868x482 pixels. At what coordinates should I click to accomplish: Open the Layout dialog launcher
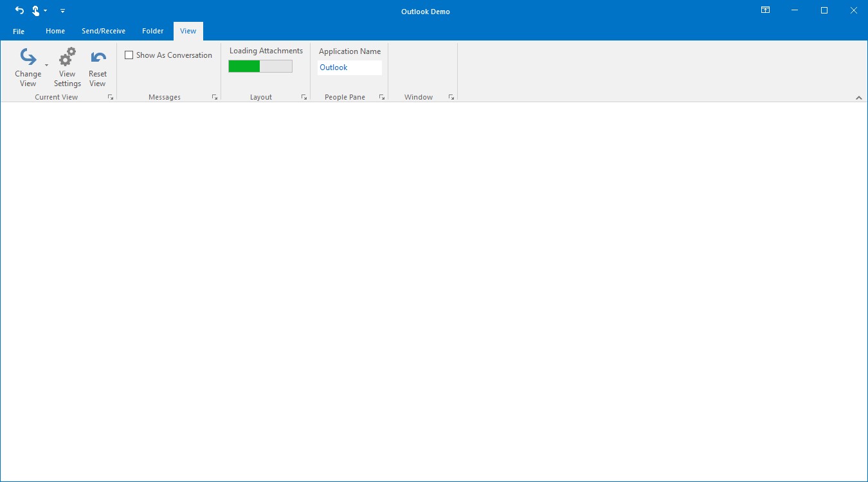point(303,96)
